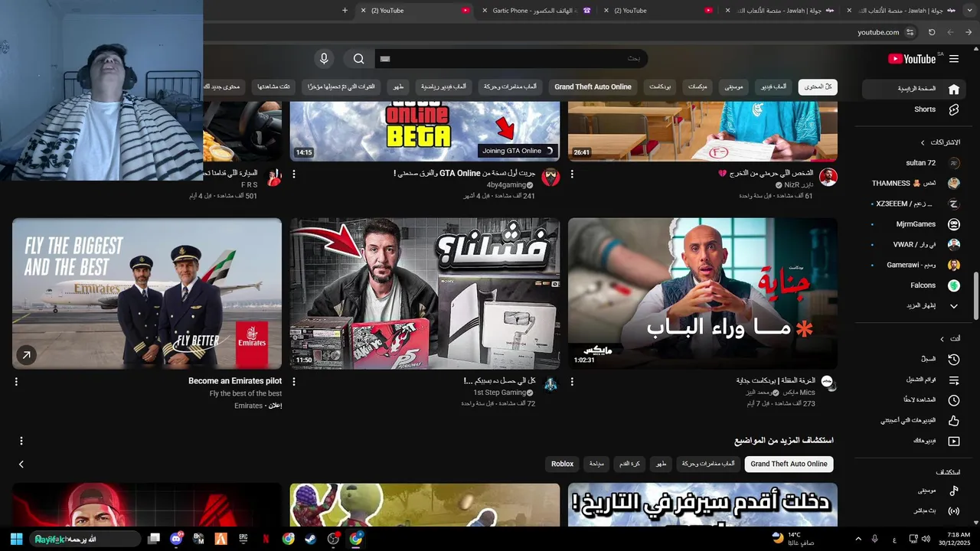The image size is (980, 551).
Task: Open options menu for Emirates pilot ad
Action: pyautogui.click(x=16, y=381)
